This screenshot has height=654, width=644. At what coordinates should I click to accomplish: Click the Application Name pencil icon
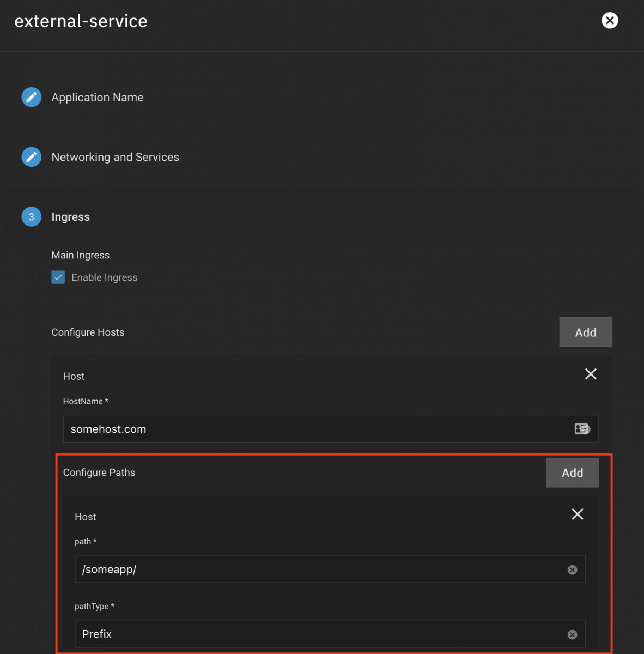tap(32, 98)
